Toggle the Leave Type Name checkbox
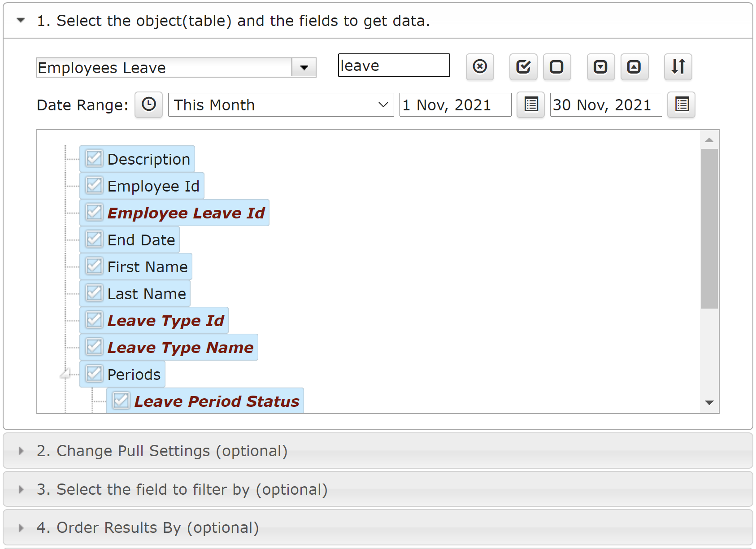Image resolution: width=756 pixels, height=549 pixels. (94, 347)
